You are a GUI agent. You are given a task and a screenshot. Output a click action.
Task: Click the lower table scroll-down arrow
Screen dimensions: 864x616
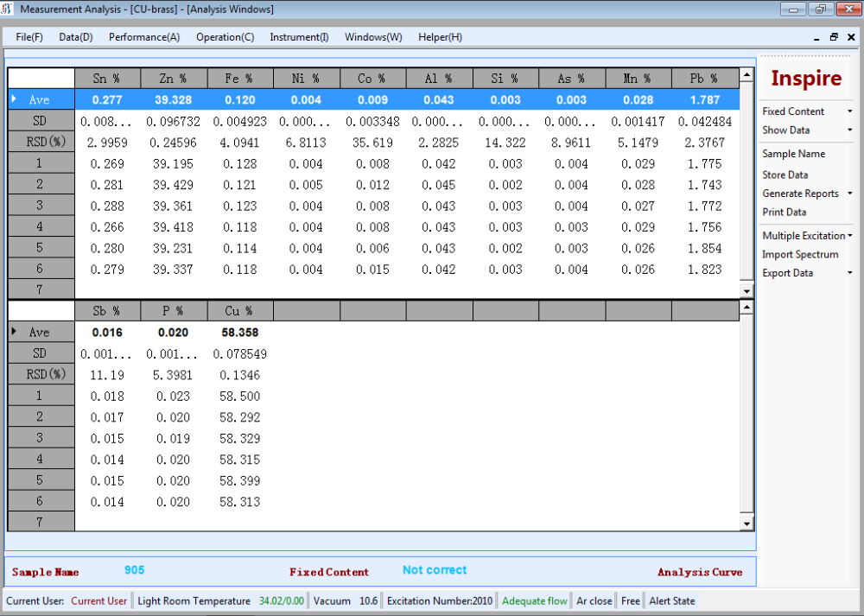pos(746,524)
